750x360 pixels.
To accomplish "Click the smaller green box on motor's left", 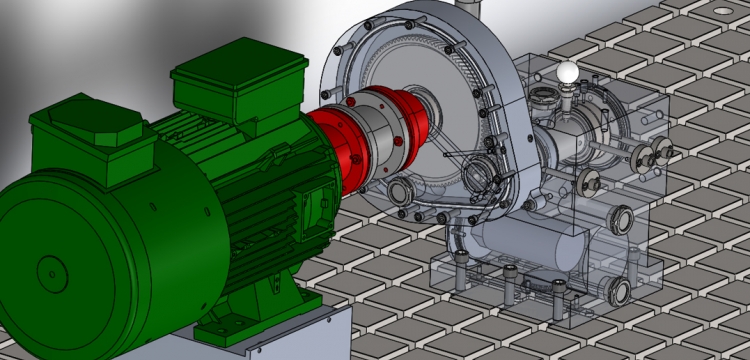I will click(x=91, y=139).
